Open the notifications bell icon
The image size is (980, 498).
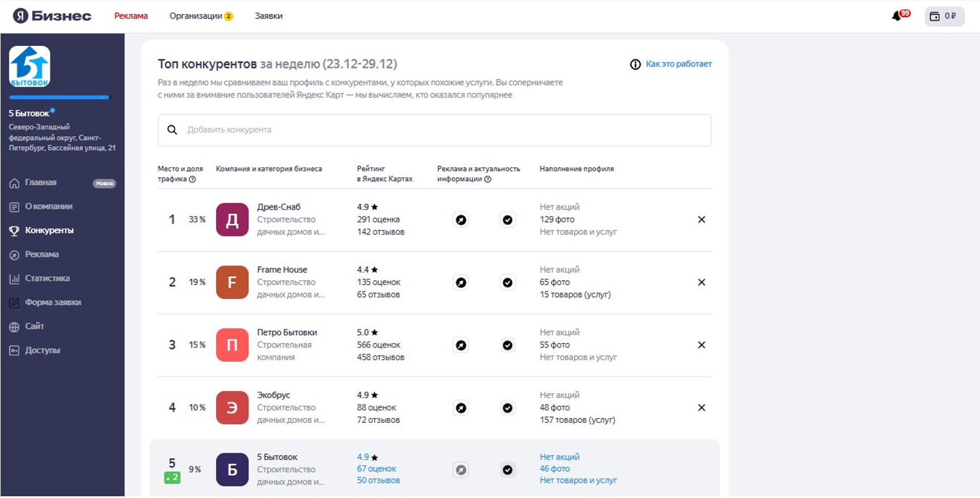click(898, 16)
